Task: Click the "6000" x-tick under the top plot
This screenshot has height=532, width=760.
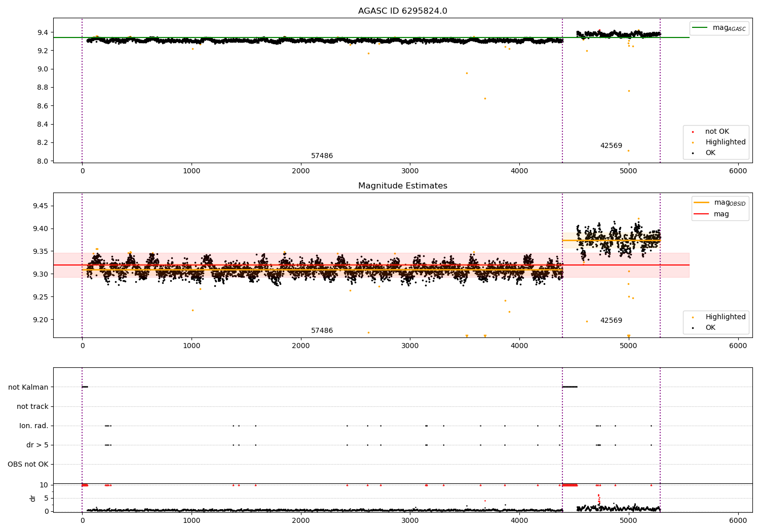Action: [738, 171]
